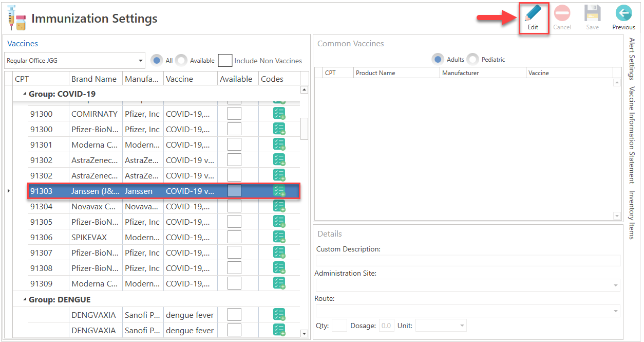Open Codes icon for SPIKEVAX row
This screenshot has width=644, height=342.
[x=279, y=237]
